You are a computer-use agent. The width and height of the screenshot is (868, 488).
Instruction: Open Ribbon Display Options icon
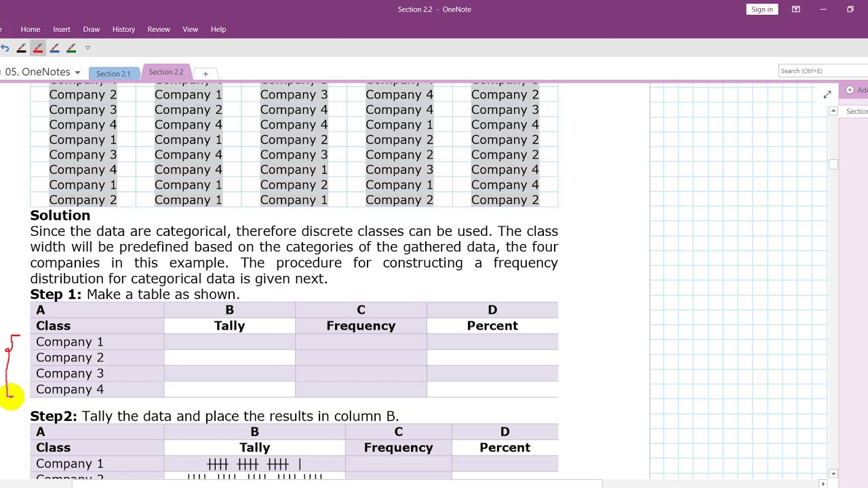click(796, 9)
